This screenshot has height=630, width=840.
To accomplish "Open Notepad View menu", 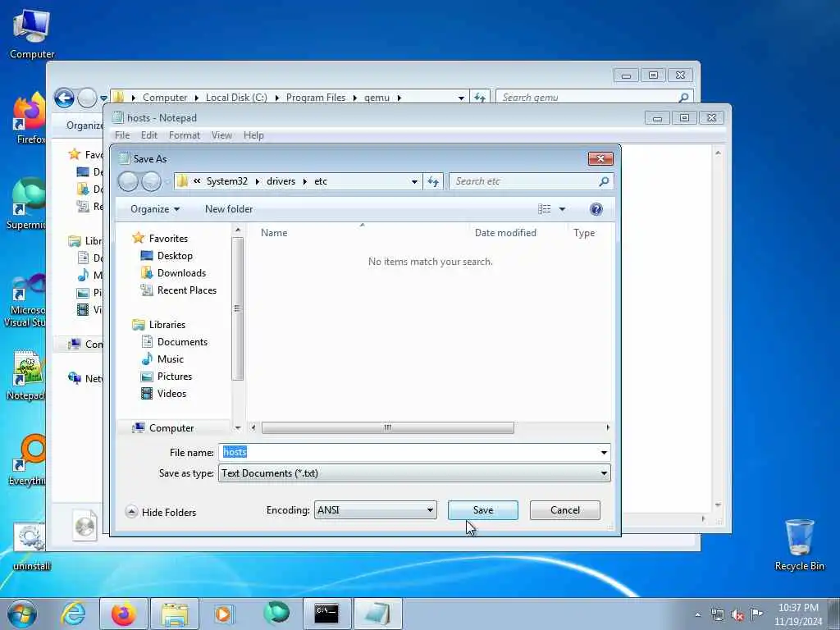I will coord(221,135).
